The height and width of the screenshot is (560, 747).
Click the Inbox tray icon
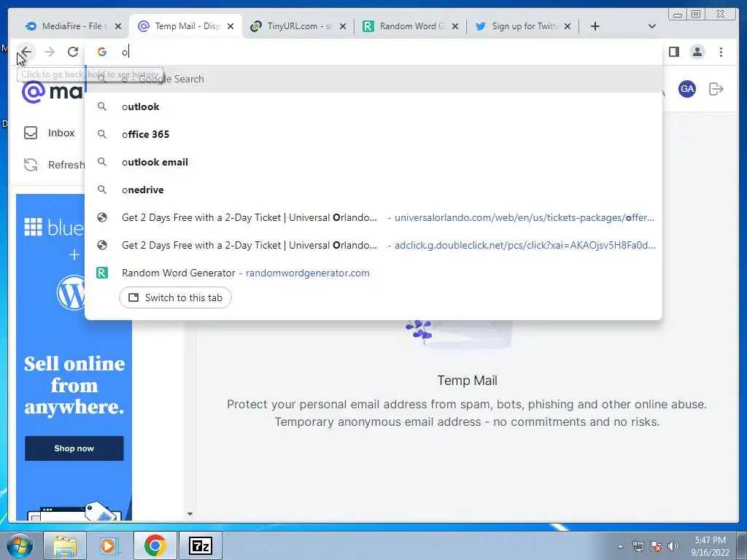point(31,133)
